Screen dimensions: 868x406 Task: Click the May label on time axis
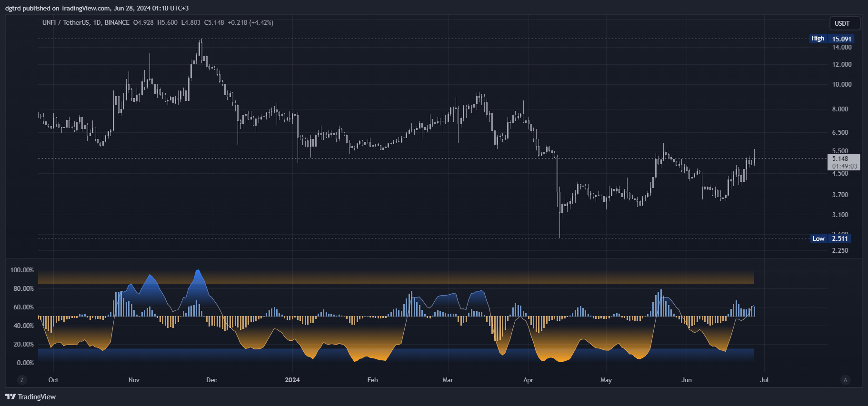[x=606, y=380]
